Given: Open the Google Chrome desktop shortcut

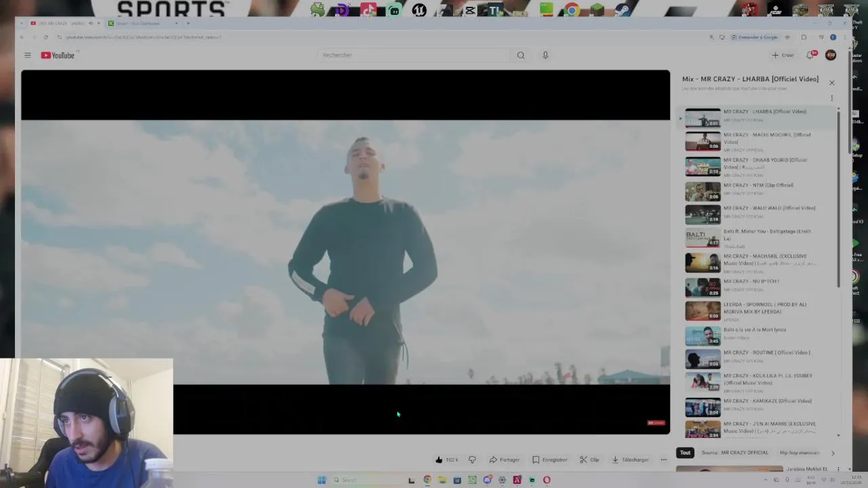Looking at the screenshot, I should 572,9.
